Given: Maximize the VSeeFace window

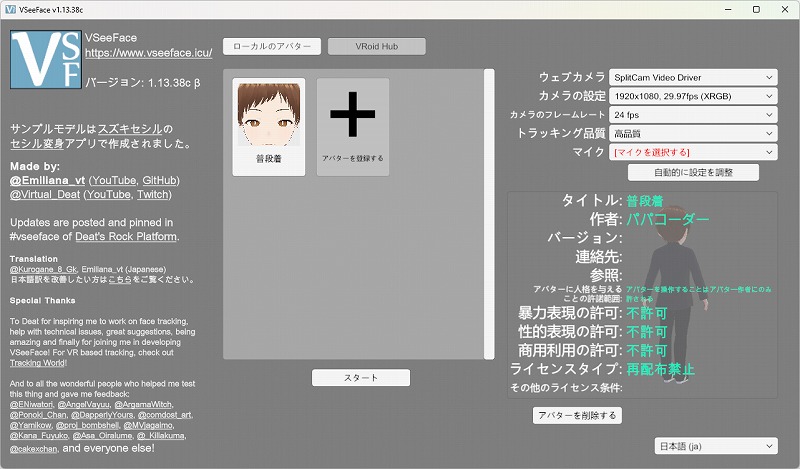Looking at the screenshot, I should click(x=757, y=9).
